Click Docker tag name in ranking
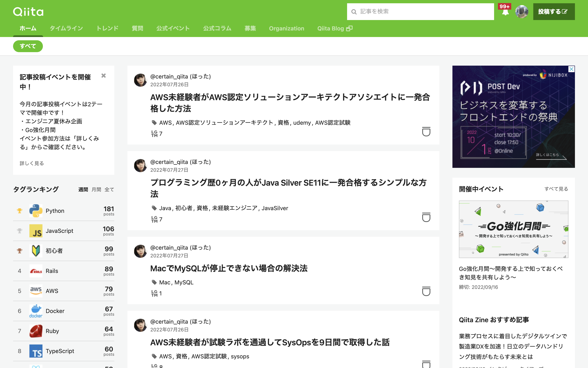The height and width of the screenshot is (368, 588). tap(55, 311)
